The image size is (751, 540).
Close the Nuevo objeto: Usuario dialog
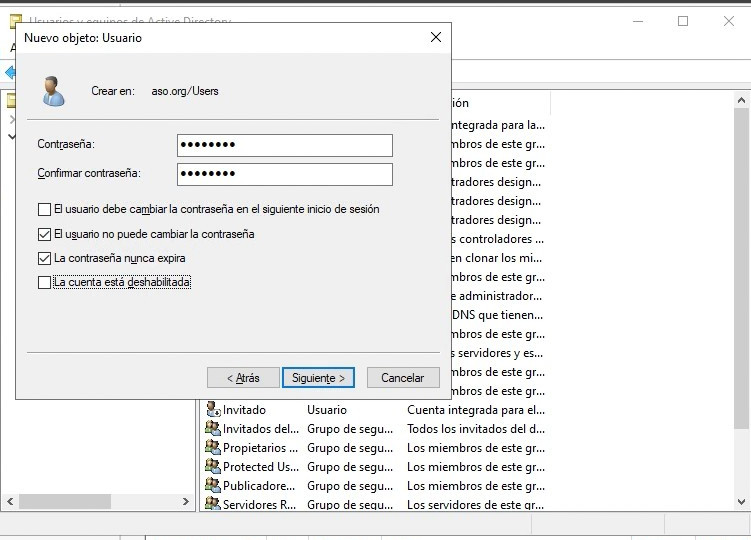click(435, 37)
